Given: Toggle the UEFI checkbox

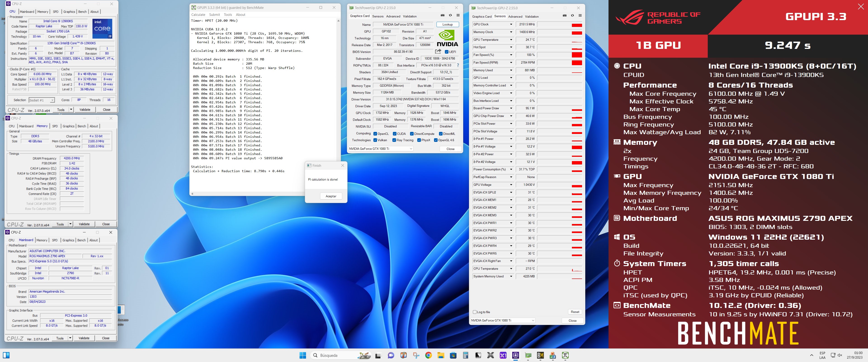Looking at the screenshot, I should (x=446, y=52).
